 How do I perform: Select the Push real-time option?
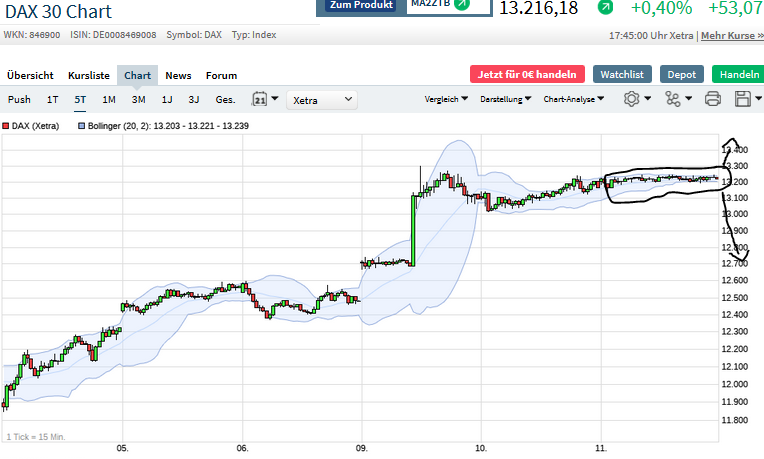pyautogui.click(x=19, y=99)
